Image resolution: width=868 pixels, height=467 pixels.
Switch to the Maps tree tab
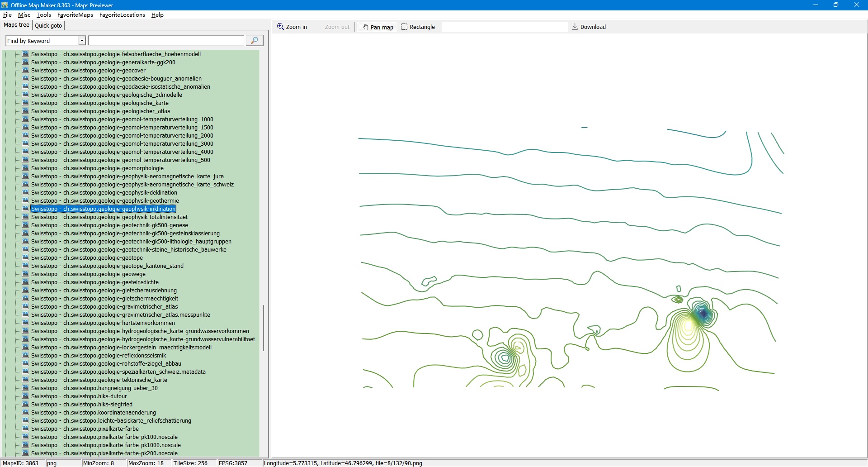click(x=16, y=25)
